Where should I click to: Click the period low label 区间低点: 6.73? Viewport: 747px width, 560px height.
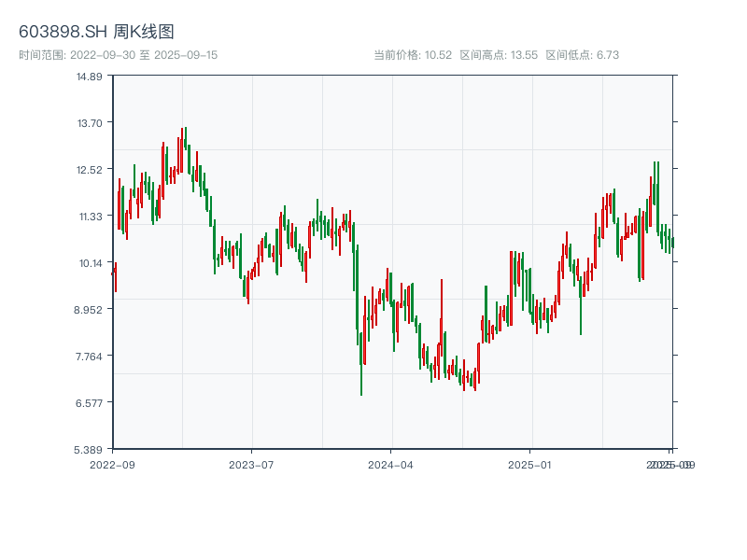pos(582,55)
